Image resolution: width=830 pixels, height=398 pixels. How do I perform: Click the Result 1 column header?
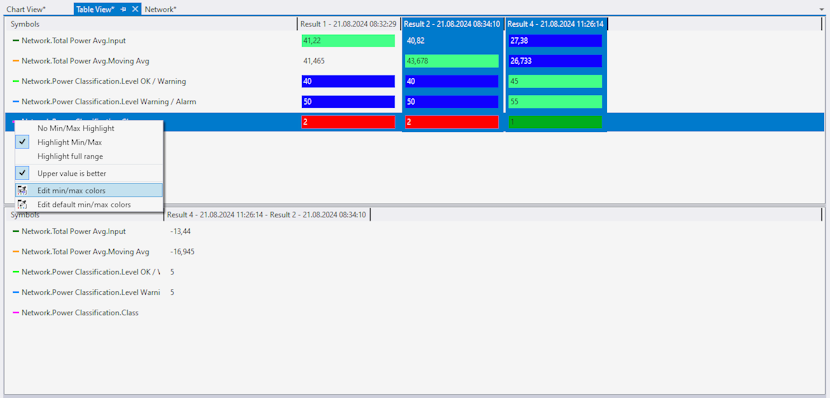point(348,24)
